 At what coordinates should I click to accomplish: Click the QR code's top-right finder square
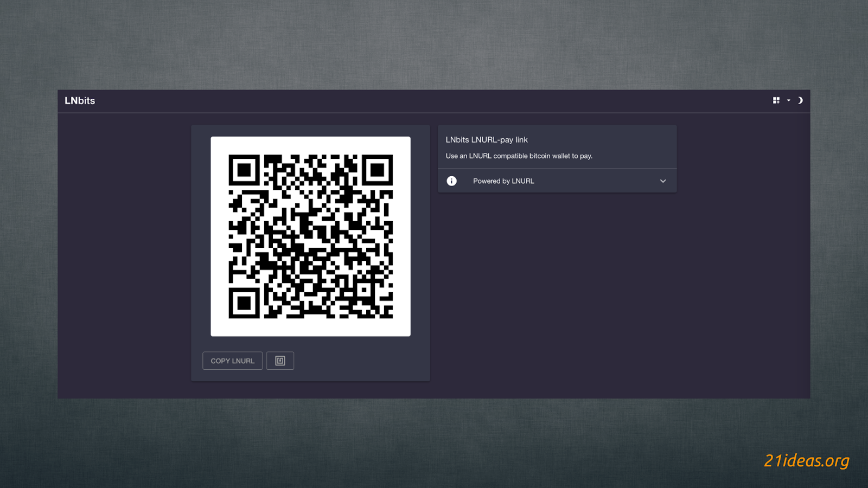(x=377, y=170)
